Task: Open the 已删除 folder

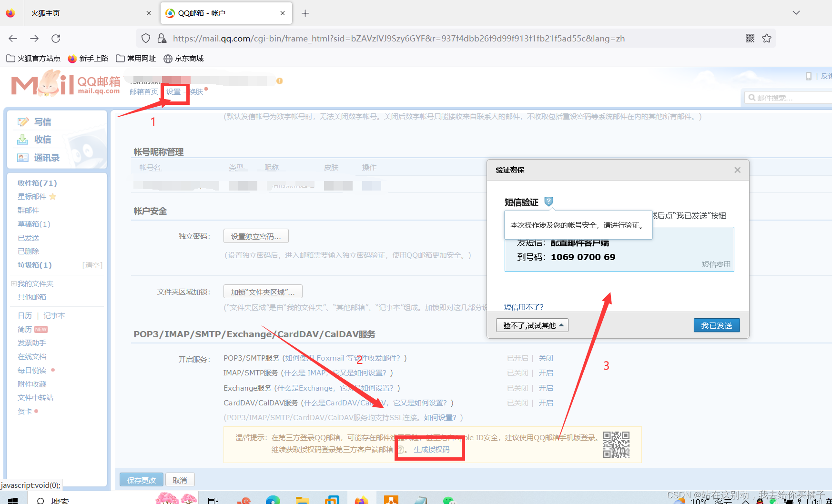Action: click(28, 252)
